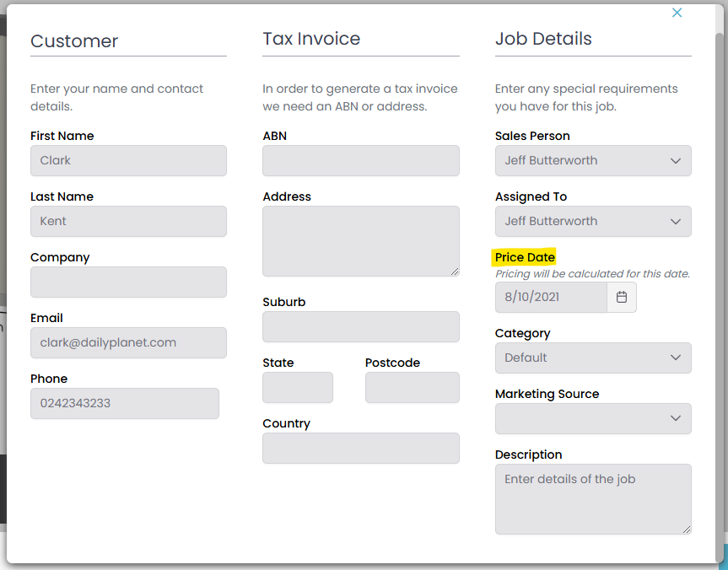Close the dialog with the X
The image size is (728, 570).
[677, 13]
